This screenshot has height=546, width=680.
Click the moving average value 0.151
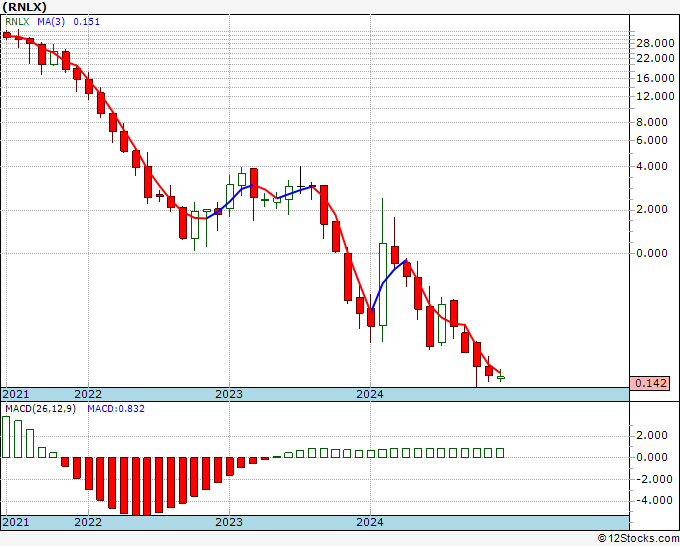click(x=86, y=22)
